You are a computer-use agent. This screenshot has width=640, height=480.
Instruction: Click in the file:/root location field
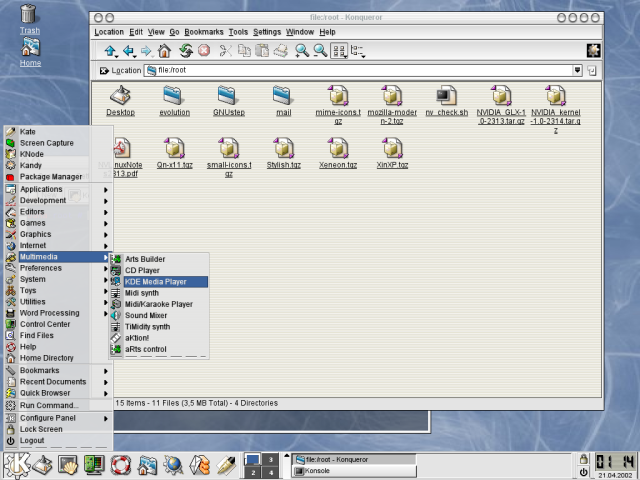[359, 70]
